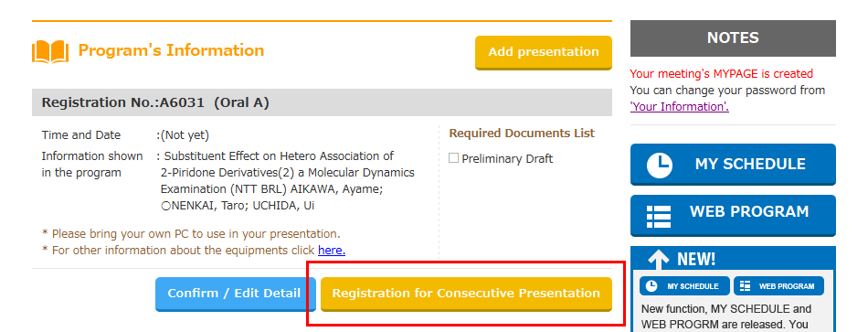Click the NOTES header bar
The width and height of the screenshot is (868, 332).
[733, 38]
